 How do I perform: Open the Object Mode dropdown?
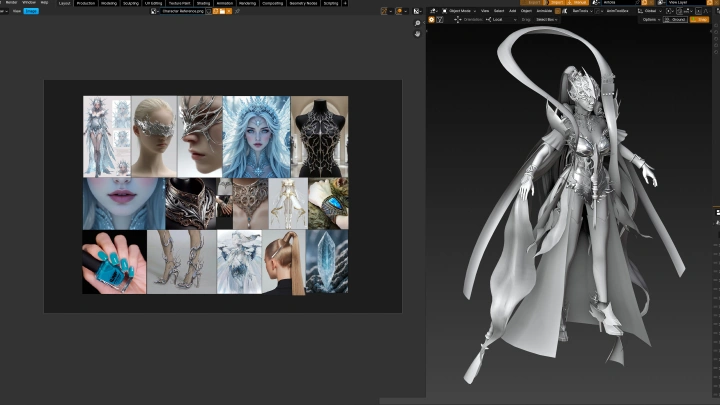click(459, 11)
